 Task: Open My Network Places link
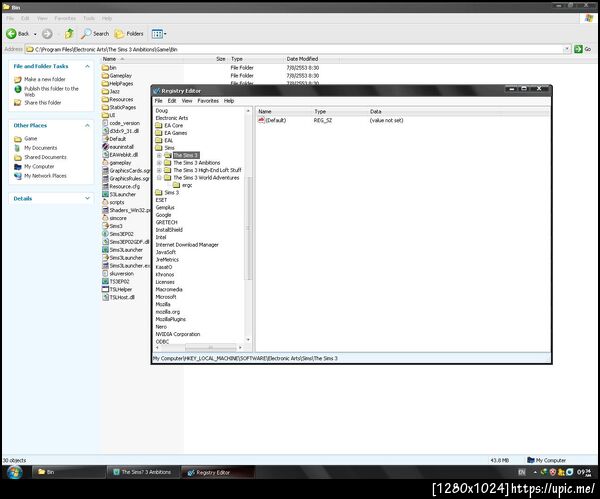(x=45, y=176)
